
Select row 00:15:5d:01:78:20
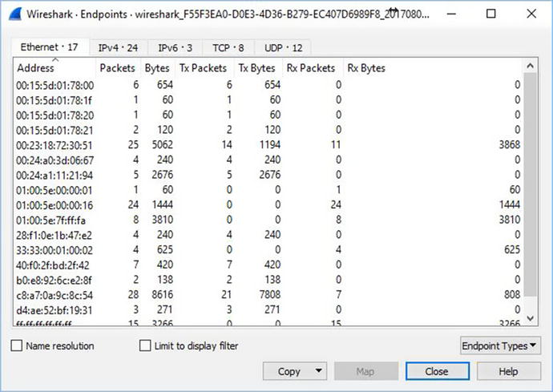pos(268,115)
